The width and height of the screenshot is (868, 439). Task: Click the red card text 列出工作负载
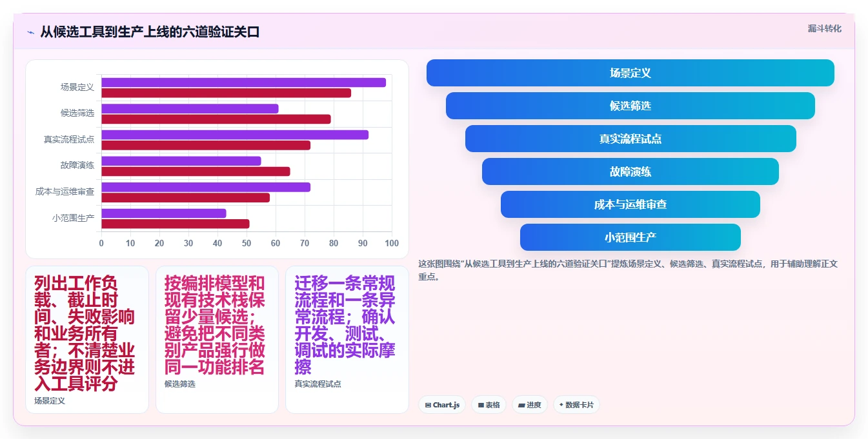[x=85, y=333]
